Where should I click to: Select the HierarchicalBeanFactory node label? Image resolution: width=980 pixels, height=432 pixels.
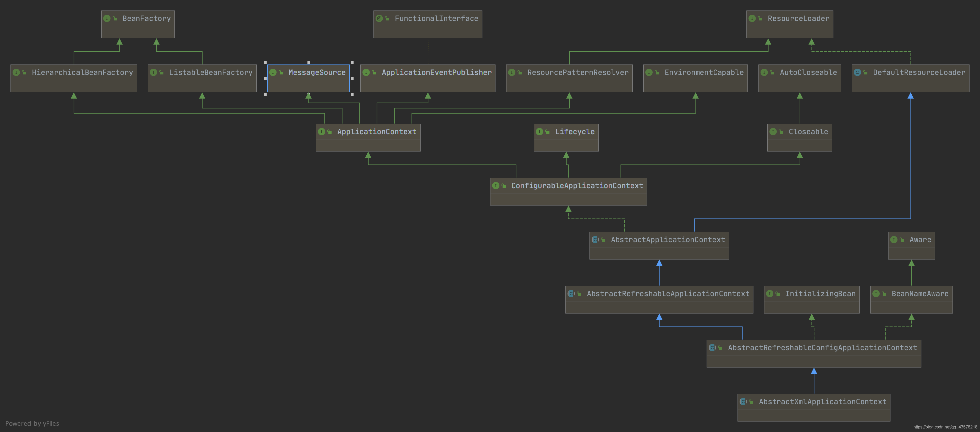coord(82,72)
